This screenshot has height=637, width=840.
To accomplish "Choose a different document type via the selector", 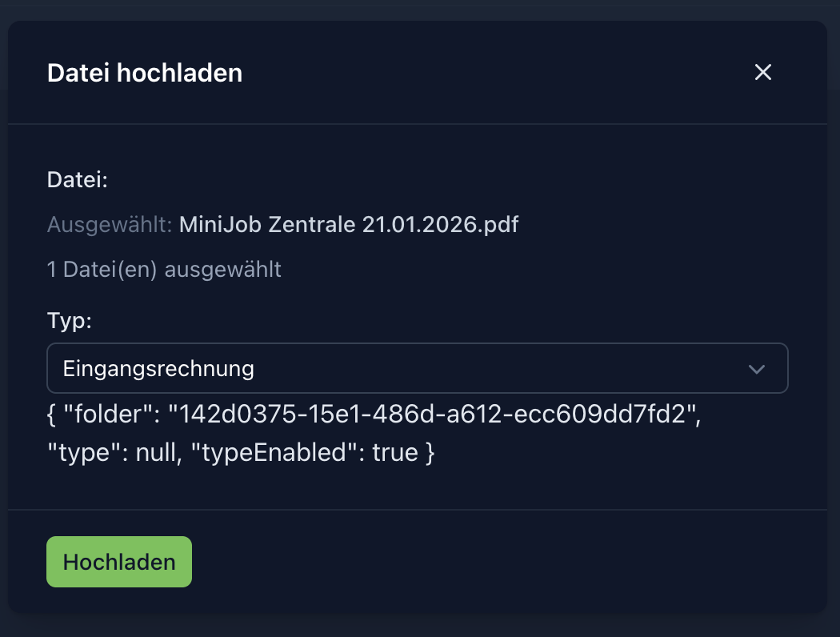I will [x=416, y=369].
